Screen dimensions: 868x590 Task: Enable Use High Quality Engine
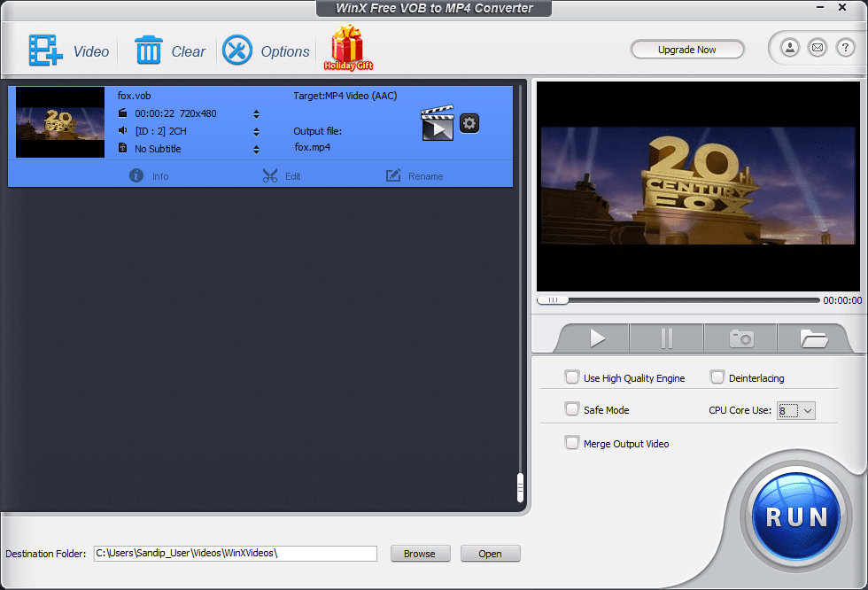572,377
